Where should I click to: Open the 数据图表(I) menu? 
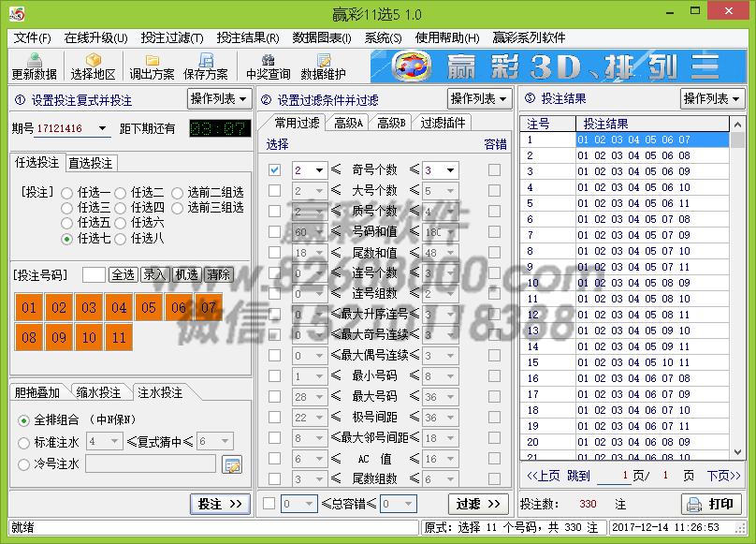pos(322,37)
